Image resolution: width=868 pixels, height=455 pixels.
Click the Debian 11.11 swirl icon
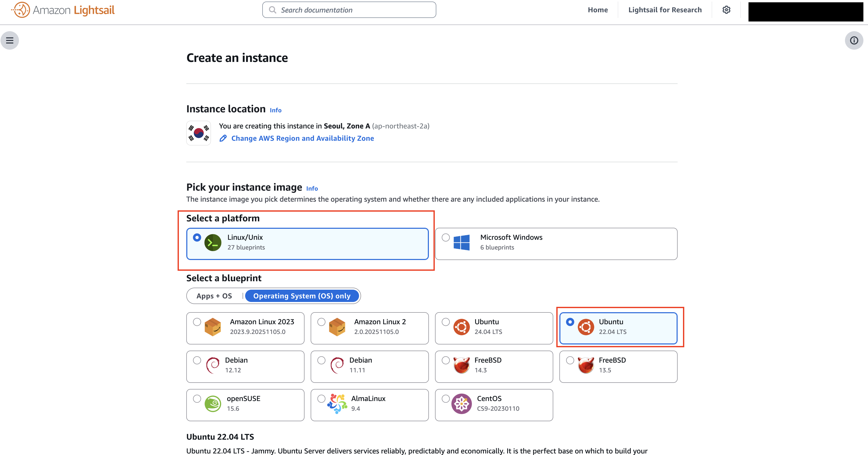[337, 365]
